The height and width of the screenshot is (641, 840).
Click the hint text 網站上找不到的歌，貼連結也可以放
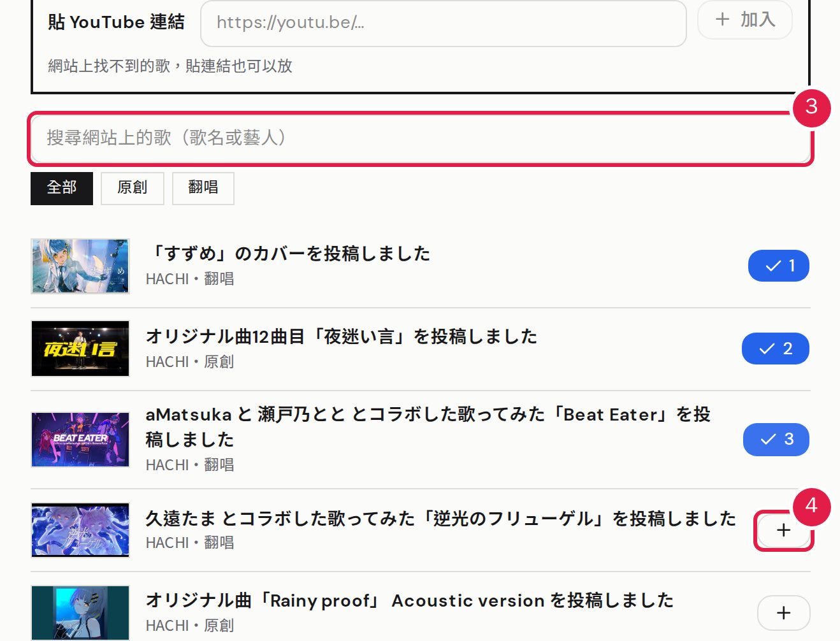170,66
